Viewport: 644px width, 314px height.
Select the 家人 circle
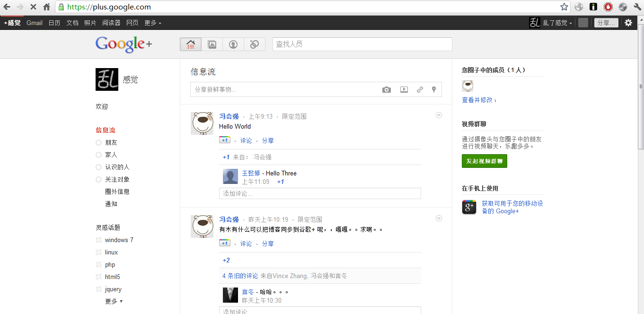111,155
